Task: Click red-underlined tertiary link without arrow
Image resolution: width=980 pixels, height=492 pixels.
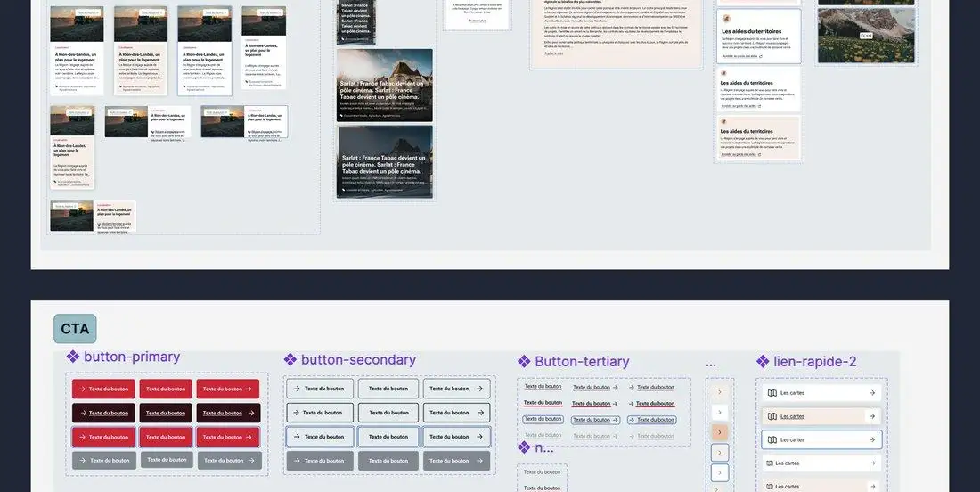Action: [543, 403]
